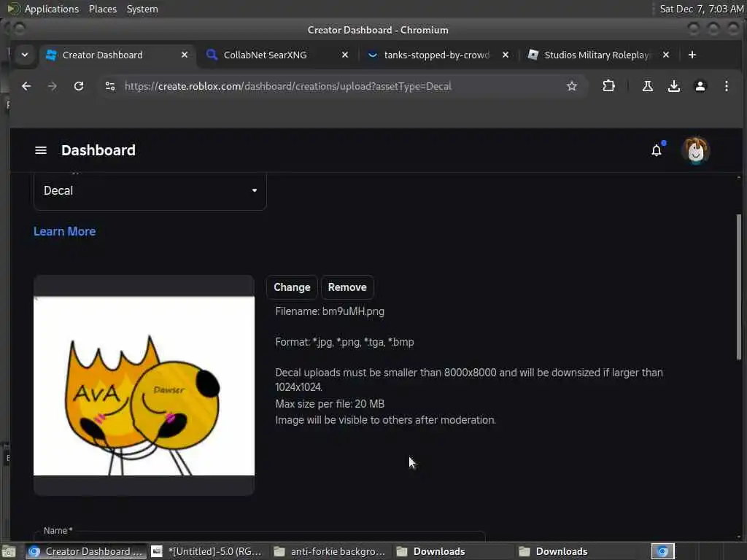Viewport: 747px width, 560px height.
Task: Go back to the previous page in Chromium
Action: (x=26, y=86)
